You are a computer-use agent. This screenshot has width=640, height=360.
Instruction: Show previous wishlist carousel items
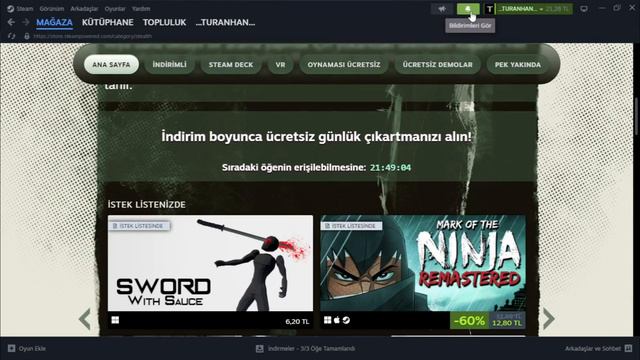pyautogui.click(x=85, y=319)
